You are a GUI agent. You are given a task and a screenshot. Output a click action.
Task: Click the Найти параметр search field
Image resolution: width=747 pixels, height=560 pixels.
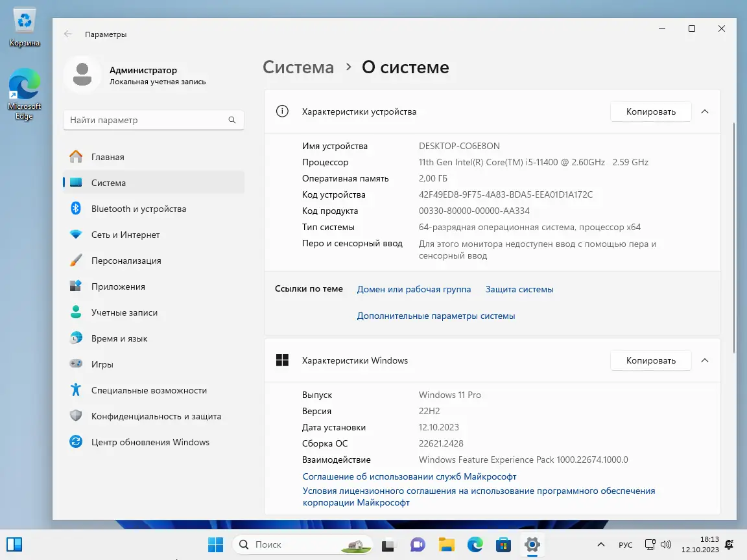pyautogui.click(x=154, y=120)
